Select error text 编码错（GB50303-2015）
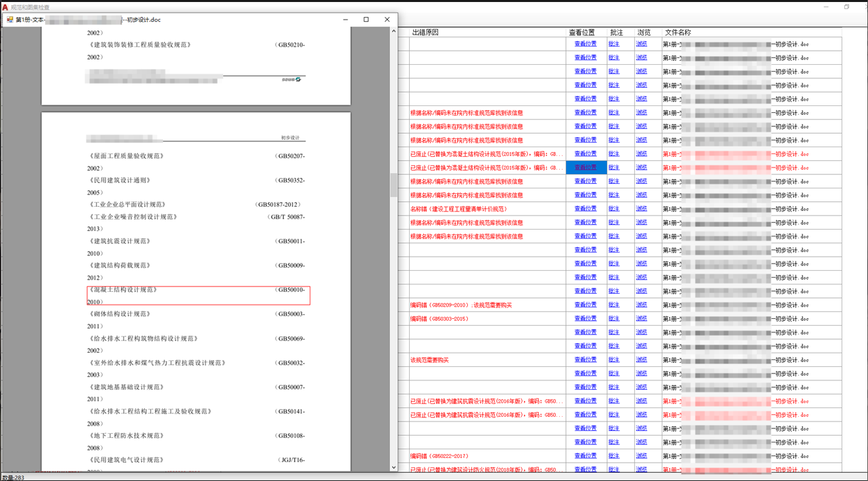The height and width of the screenshot is (481, 868). (439, 319)
